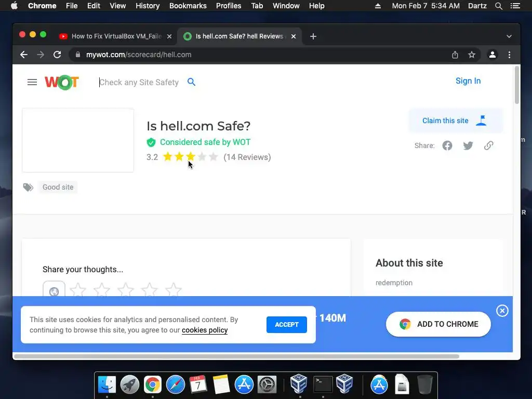The image size is (532, 399).
Task: Click the vertical page scrollbar
Action: click(x=517, y=85)
